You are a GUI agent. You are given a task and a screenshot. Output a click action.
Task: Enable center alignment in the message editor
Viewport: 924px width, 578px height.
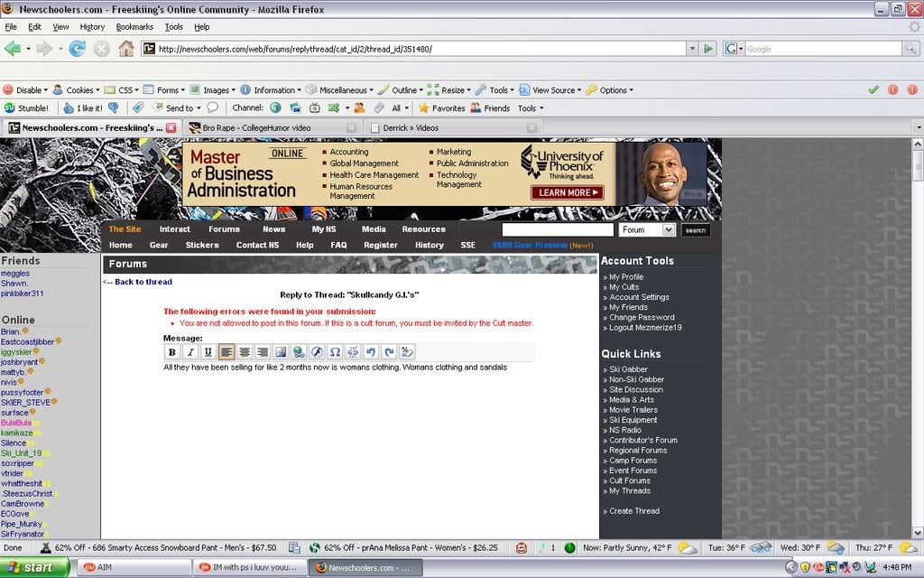(245, 352)
